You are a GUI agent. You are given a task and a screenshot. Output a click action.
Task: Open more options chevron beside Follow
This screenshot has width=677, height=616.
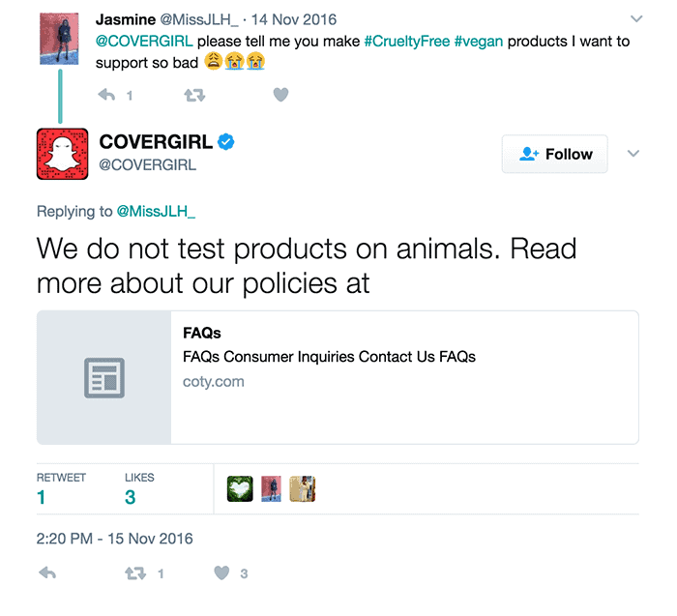click(x=633, y=154)
